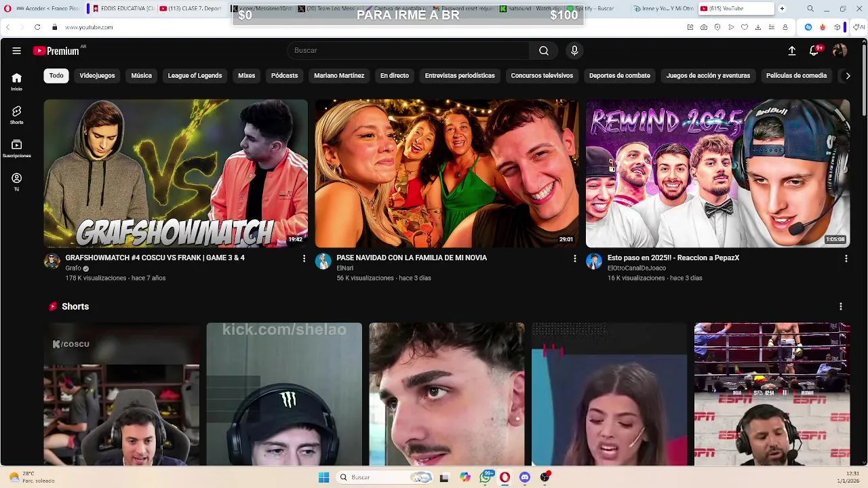Open PASE NAVIDAD CON LA FAMILIA title

click(412, 258)
